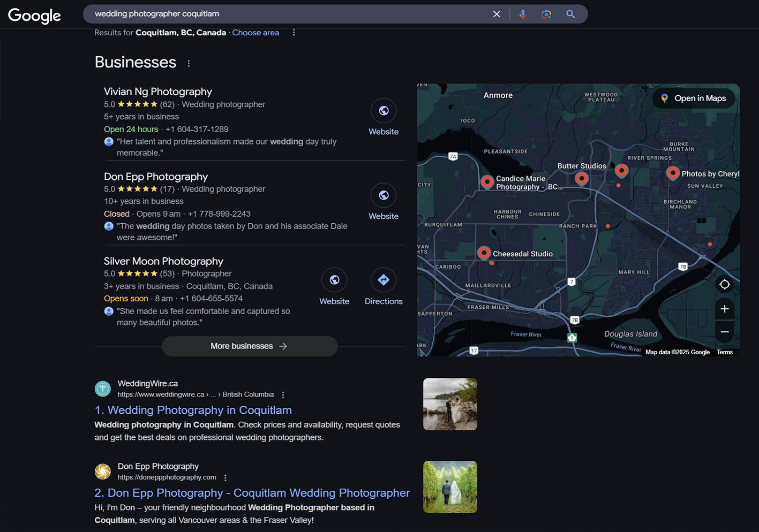This screenshot has width=759, height=532.
Task: Start voice search with microphone icon
Action: point(523,14)
